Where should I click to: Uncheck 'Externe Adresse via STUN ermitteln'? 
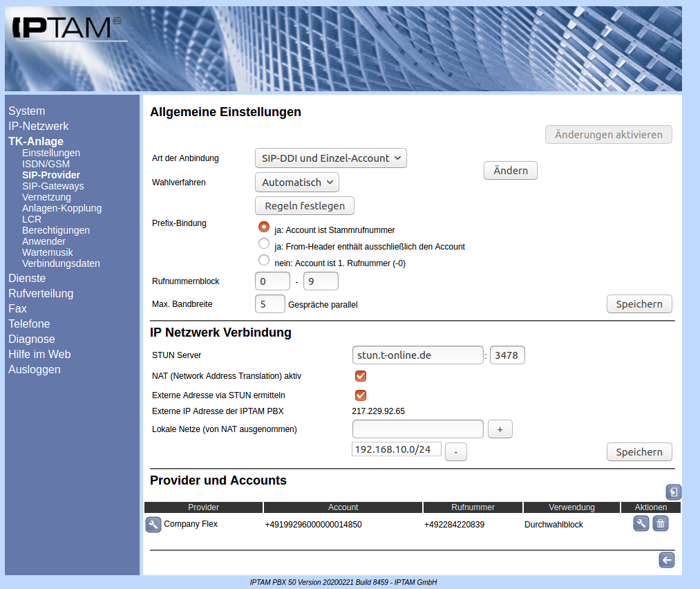point(360,395)
